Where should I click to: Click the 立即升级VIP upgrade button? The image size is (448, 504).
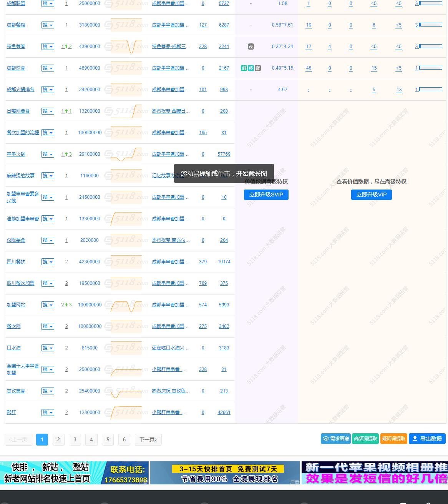[x=371, y=195]
